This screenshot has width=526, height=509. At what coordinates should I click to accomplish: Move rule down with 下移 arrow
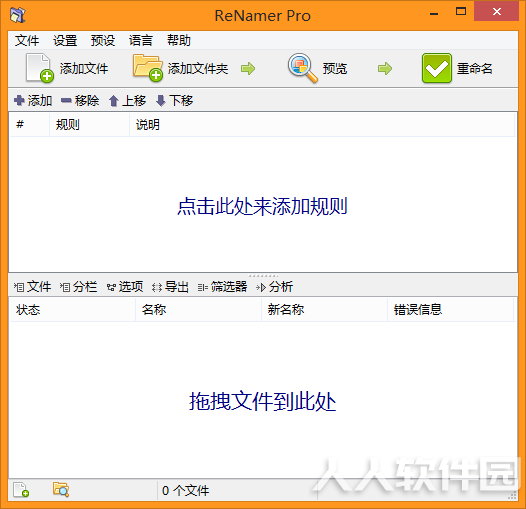pyautogui.click(x=161, y=101)
